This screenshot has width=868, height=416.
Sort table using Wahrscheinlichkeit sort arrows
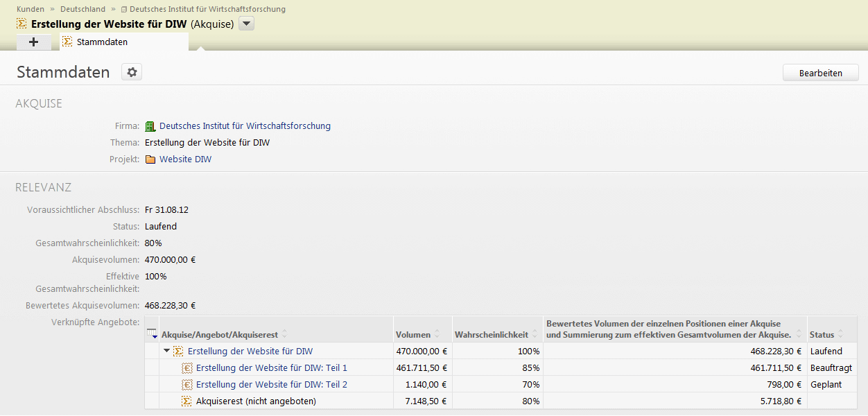(x=535, y=335)
